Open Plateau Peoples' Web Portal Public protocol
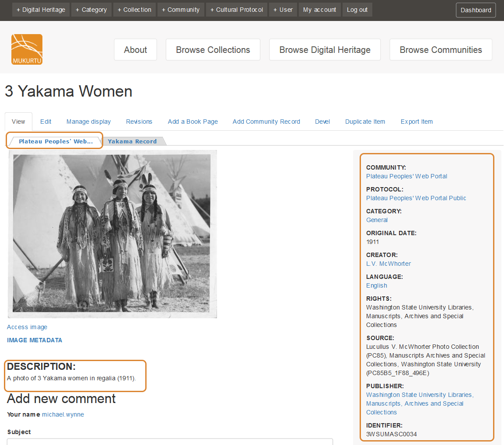504x445 pixels. [416, 198]
